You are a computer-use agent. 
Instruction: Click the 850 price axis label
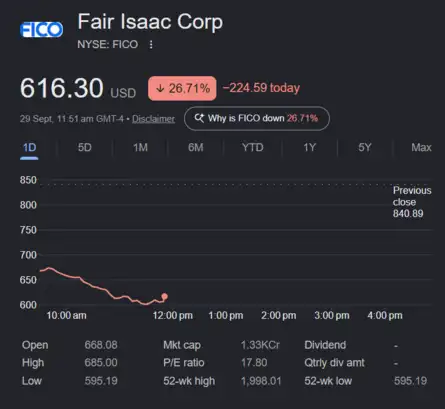coord(28,180)
